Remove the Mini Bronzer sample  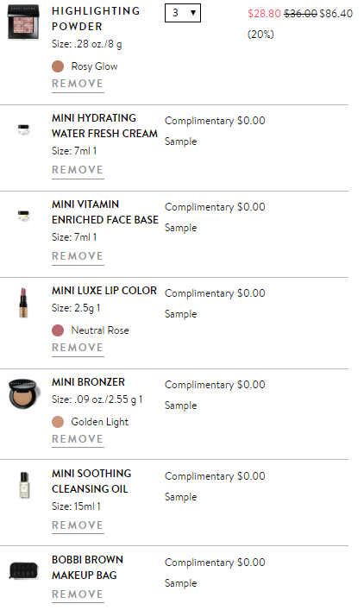(x=78, y=439)
